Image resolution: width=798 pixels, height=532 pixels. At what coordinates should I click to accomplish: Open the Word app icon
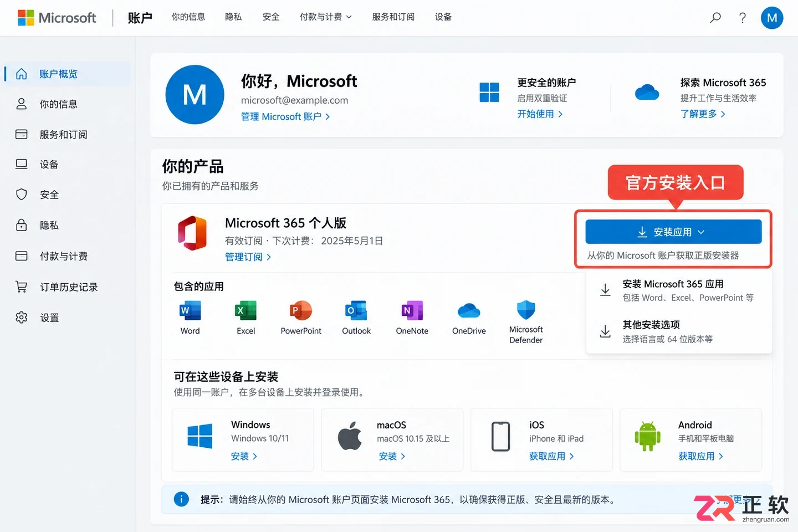click(190, 311)
